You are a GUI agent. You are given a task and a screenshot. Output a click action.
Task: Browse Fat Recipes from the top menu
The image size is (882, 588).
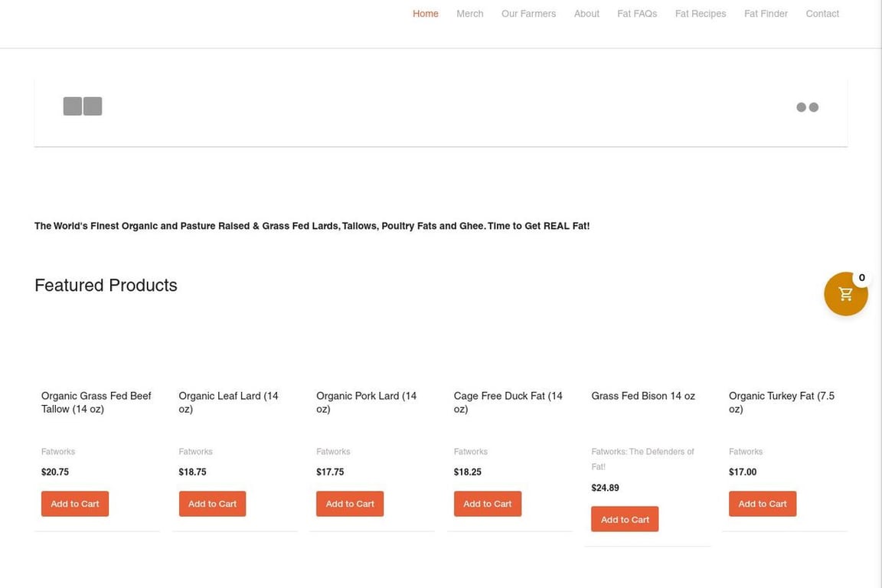point(700,14)
